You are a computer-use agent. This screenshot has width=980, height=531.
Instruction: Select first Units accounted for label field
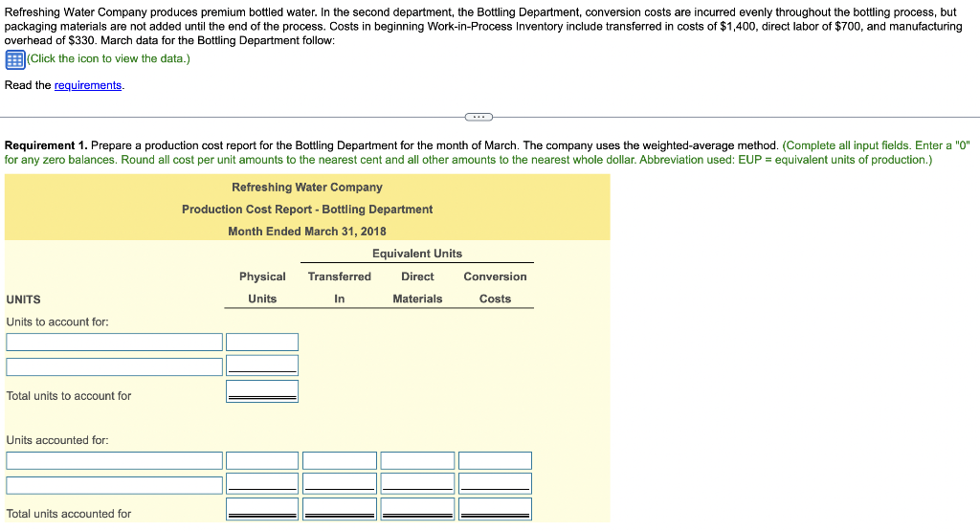coord(115,460)
